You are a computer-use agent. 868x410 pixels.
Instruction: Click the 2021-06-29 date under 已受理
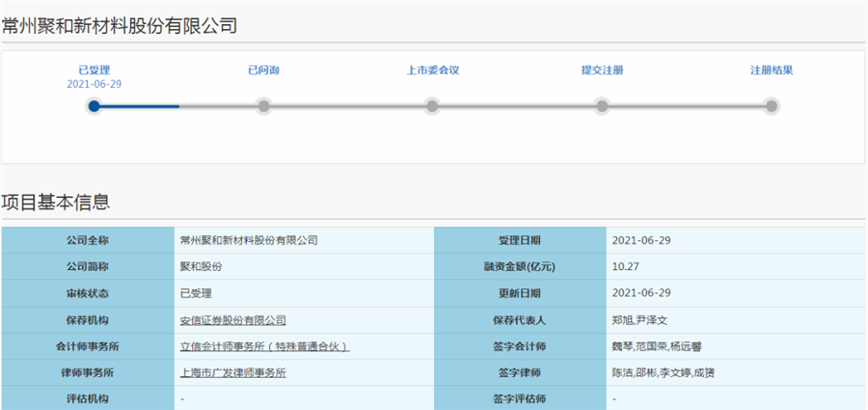[x=94, y=84]
